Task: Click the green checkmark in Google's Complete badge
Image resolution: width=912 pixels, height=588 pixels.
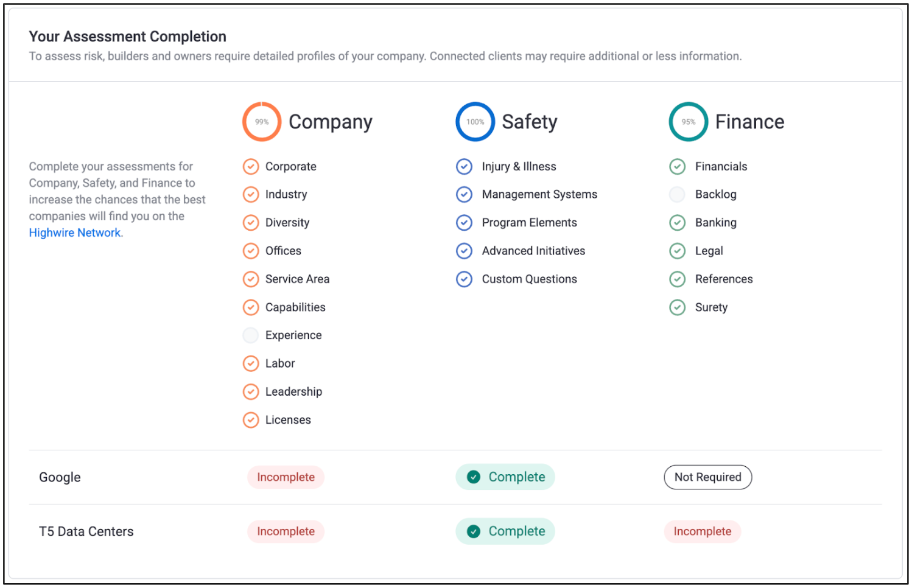Action: click(x=474, y=477)
